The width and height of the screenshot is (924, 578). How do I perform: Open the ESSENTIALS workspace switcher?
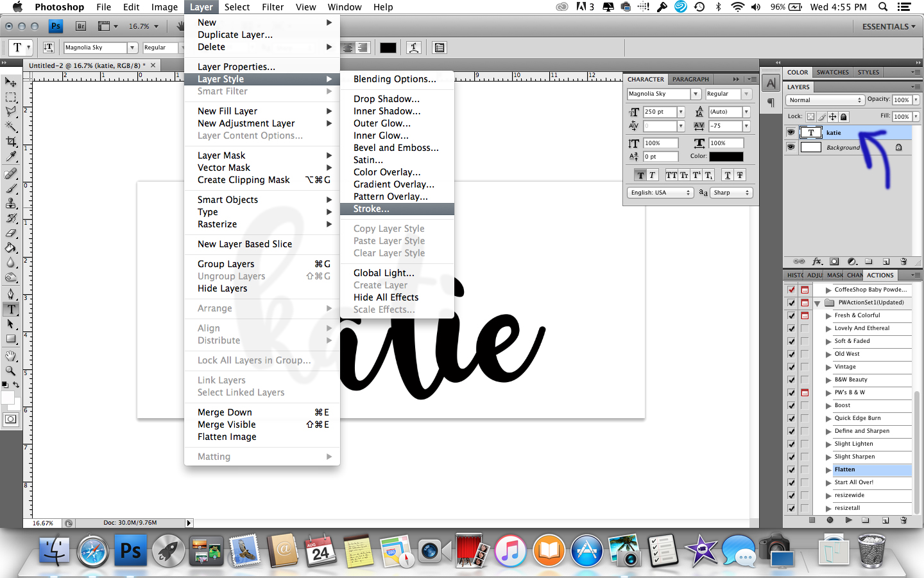tap(889, 26)
